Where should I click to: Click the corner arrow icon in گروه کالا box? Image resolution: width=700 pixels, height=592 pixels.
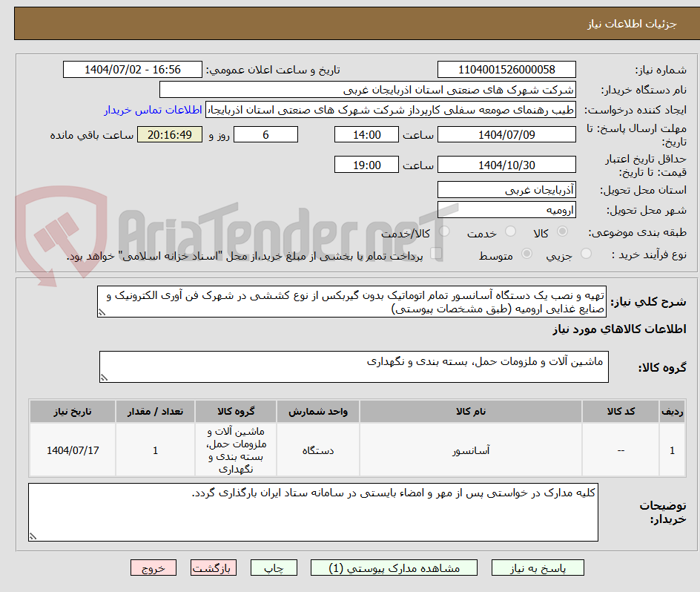click(x=106, y=377)
